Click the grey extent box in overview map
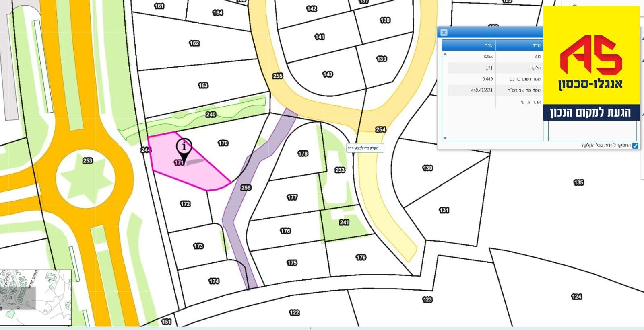644x330 pixels. [18, 298]
